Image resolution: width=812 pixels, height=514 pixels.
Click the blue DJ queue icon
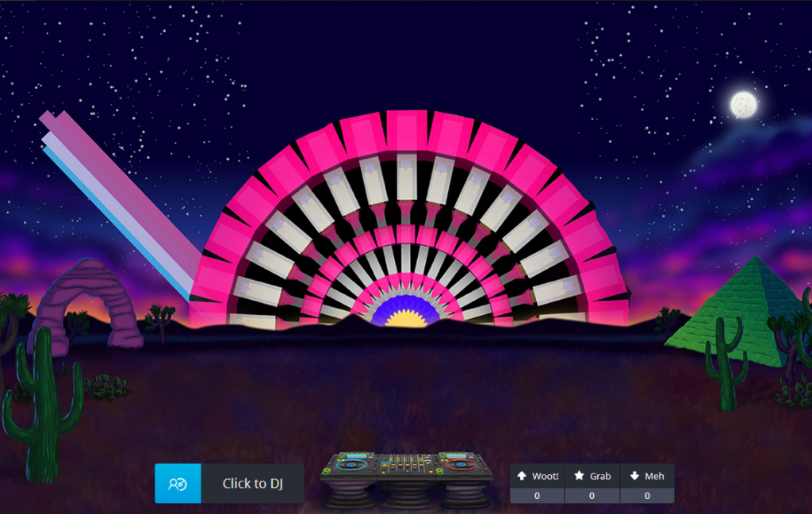click(178, 484)
